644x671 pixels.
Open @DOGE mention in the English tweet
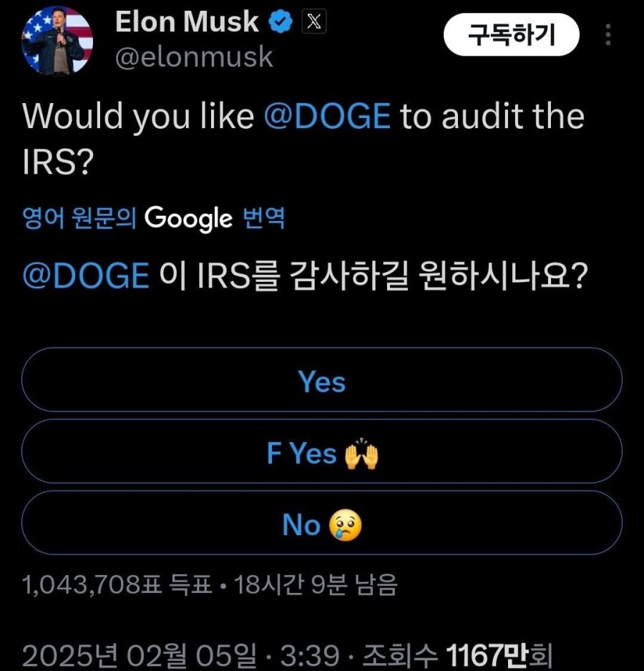(x=328, y=117)
